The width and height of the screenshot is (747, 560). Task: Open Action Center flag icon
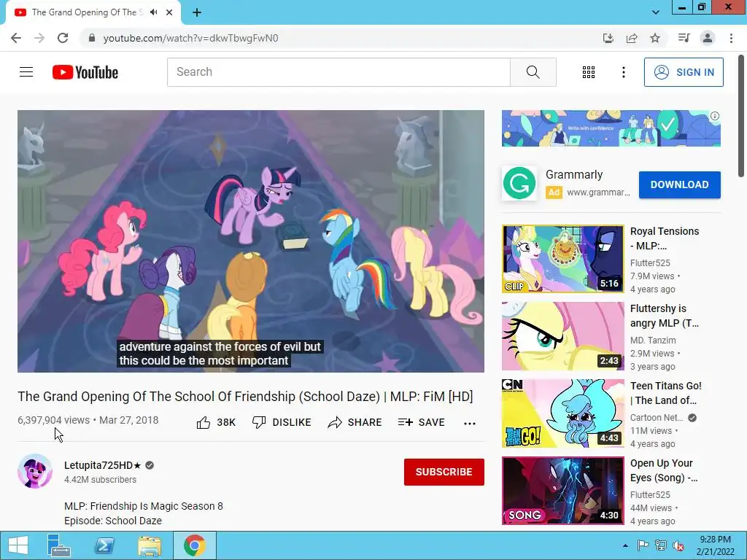(643, 545)
